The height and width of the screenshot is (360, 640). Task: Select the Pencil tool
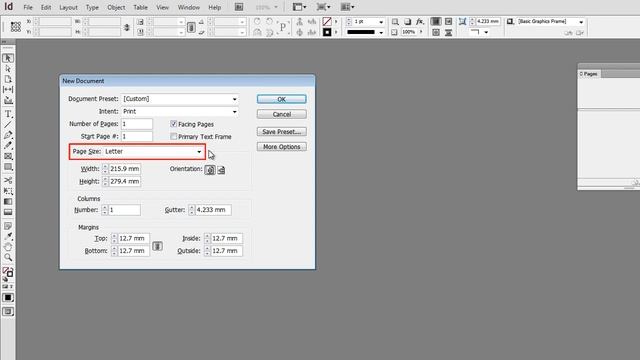pyautogui.click(x=8, y=146)
